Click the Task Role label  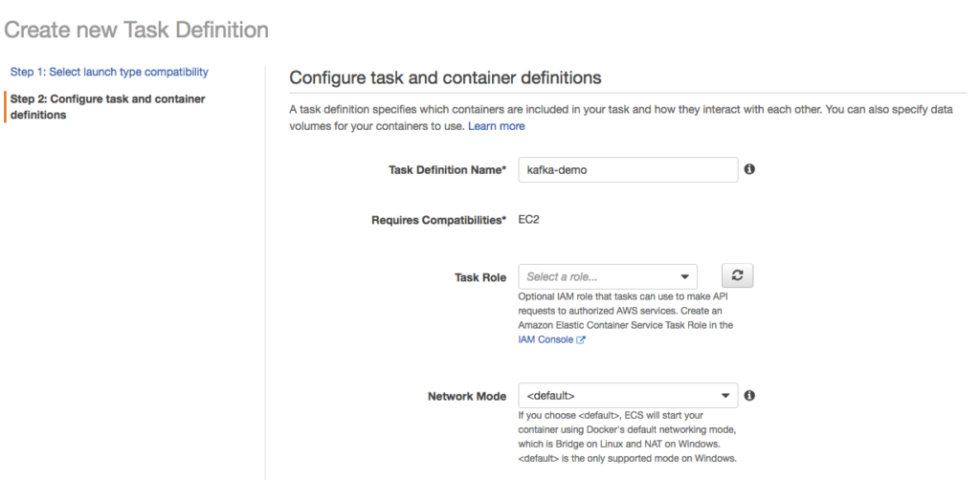(479, 277)
